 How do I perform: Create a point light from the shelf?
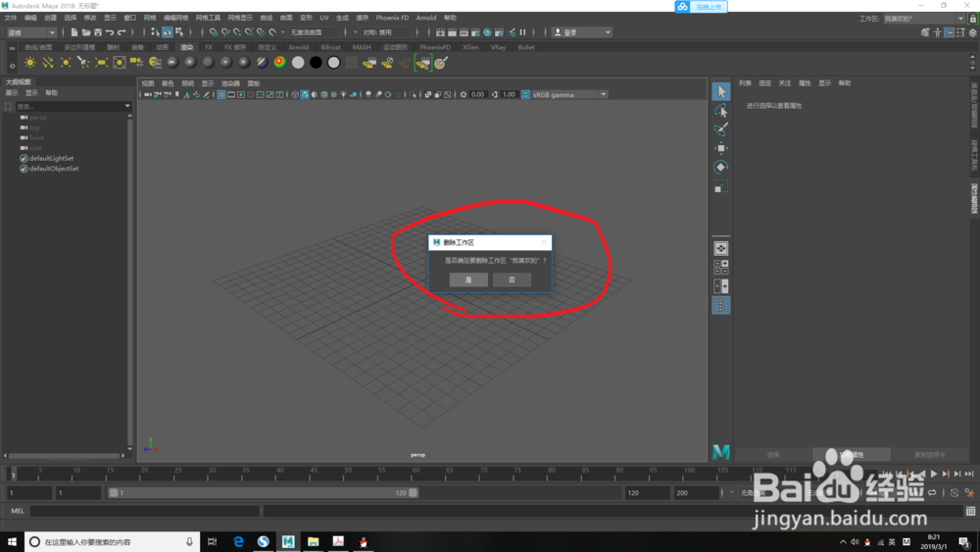[x=66, y=63]
